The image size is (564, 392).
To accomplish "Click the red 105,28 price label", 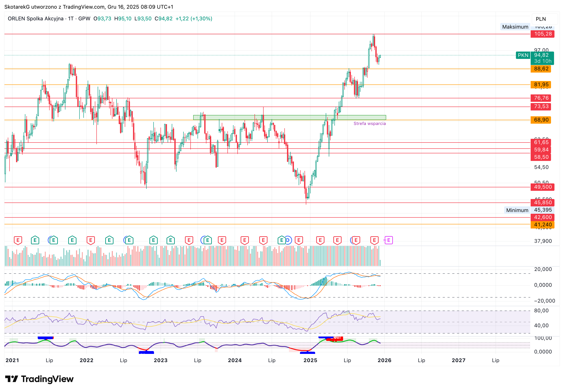I will (x=543, y=34).
